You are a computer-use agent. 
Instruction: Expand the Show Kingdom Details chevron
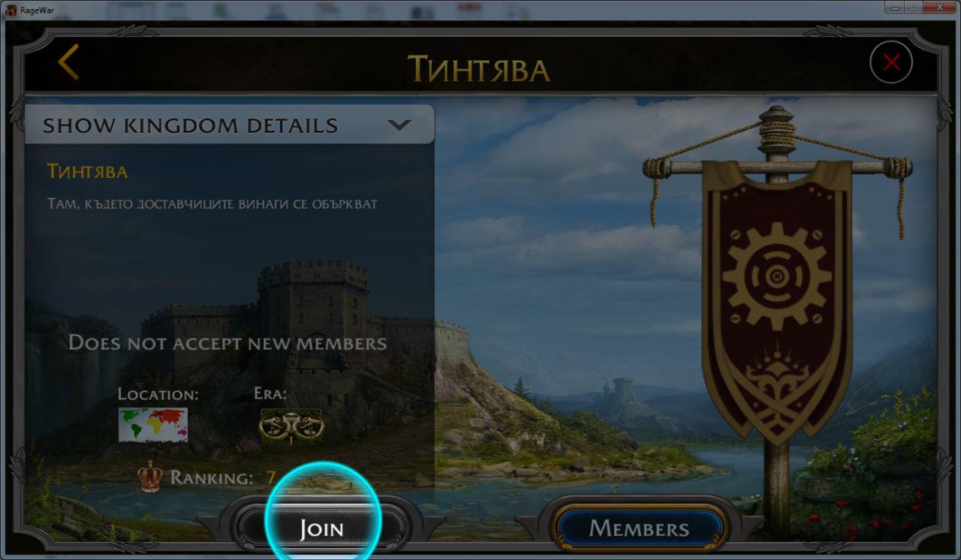point(399,125)
